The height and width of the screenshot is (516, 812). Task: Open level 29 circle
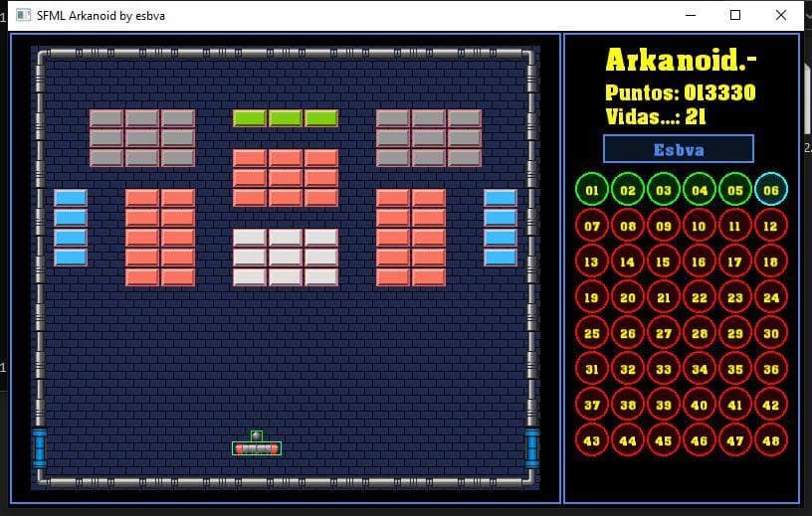(x=734, y=333)
